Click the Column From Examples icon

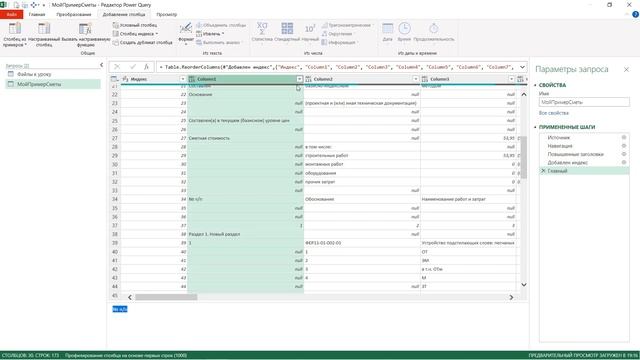15,29
